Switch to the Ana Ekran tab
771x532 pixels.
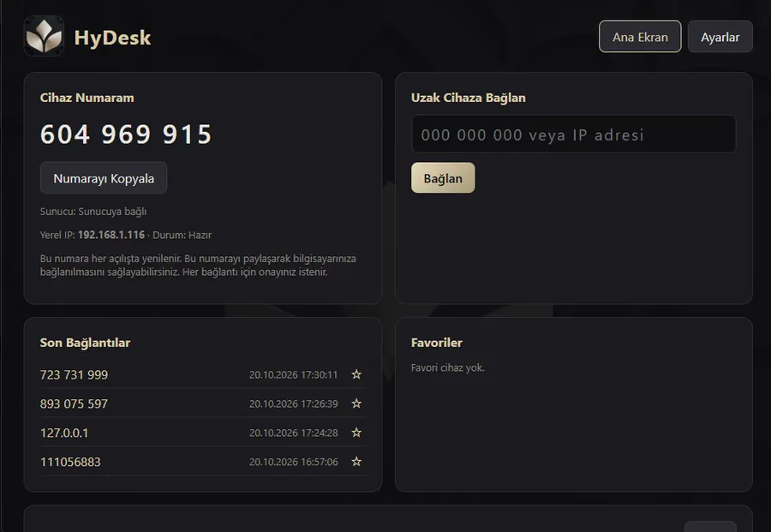[x=640, y=36]
